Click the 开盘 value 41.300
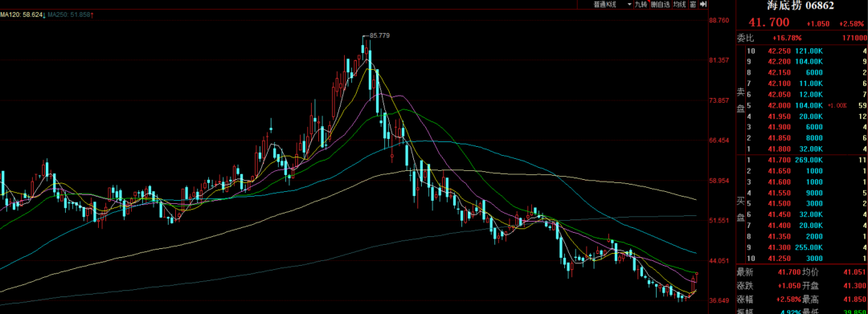 [x=854, y=286]
